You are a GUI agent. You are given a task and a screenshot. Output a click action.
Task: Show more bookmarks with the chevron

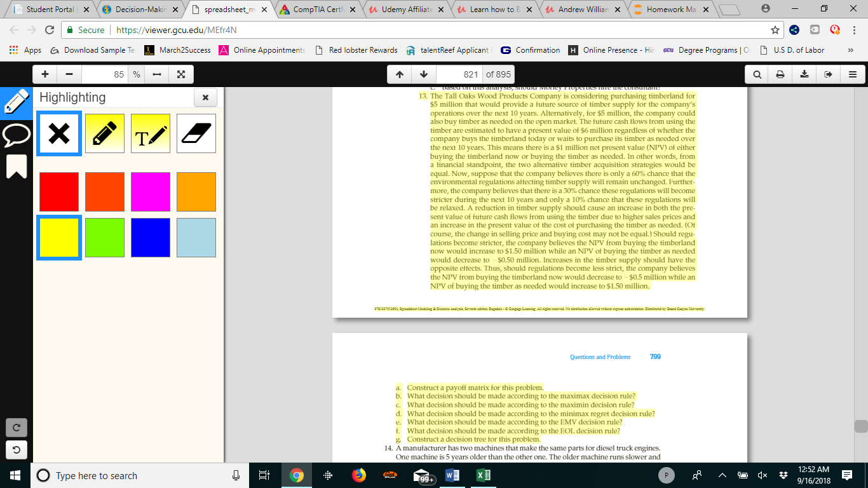pyautogui.click(x=851, y=50)
